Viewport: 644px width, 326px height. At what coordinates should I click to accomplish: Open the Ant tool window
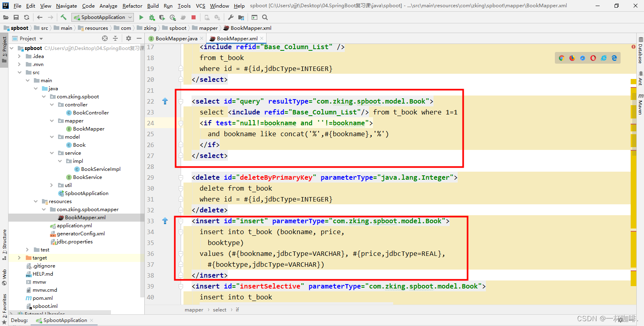tap(640, 78)
